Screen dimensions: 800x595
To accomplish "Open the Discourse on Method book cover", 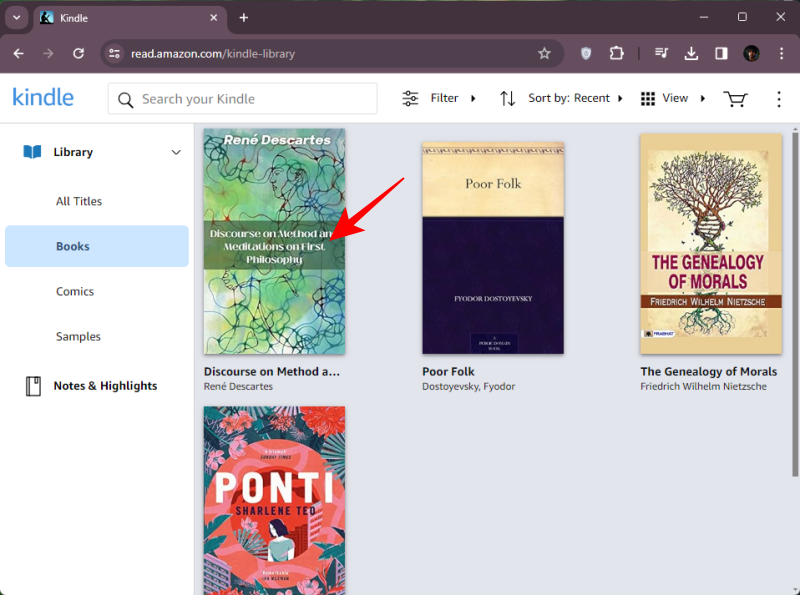I will pyautogui.click(x=274, y=241).
